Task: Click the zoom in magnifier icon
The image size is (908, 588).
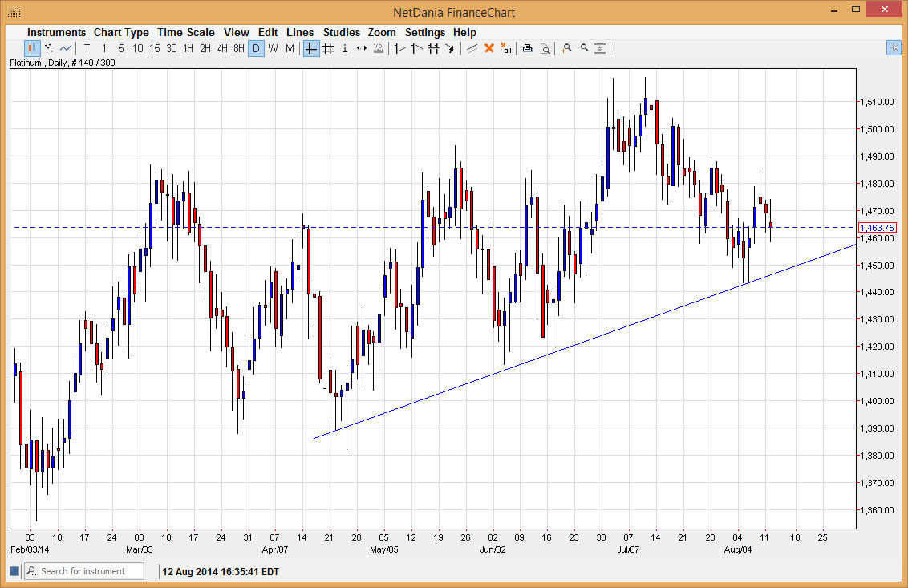Action: pyautogui.click(x=566, y=48)
